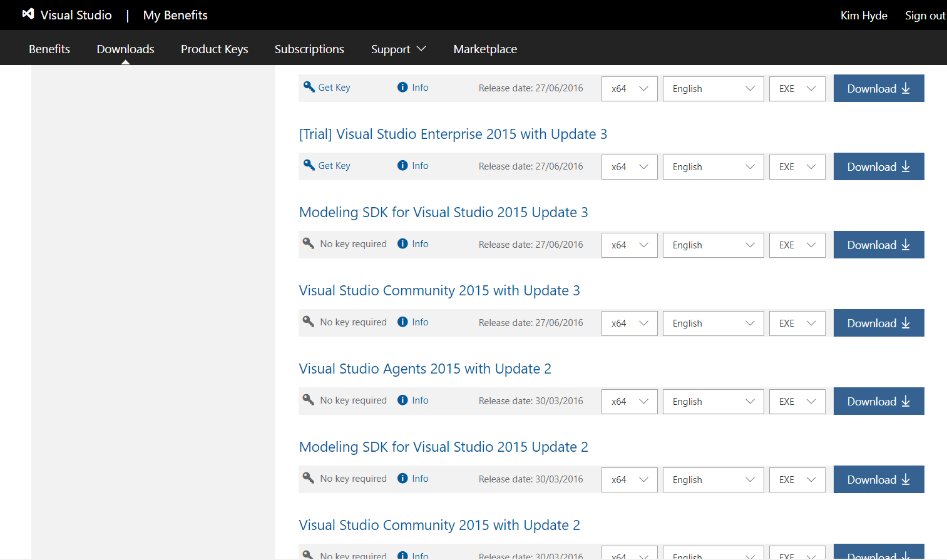Open English dropdown for Modeling SDK Update 3
The height and width of the screenshot is (560, 947).
pos(714,245)
